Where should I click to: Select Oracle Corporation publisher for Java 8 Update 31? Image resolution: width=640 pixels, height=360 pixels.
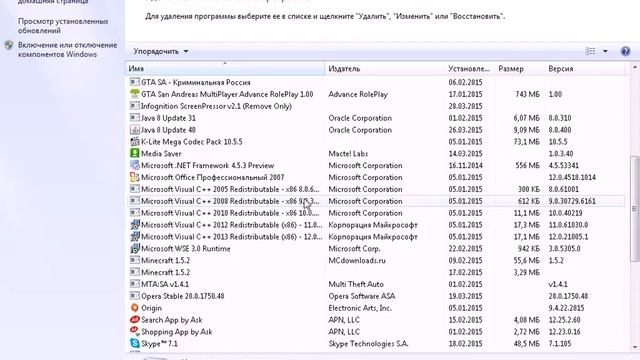pyautogui.click(x=360, y=118)
